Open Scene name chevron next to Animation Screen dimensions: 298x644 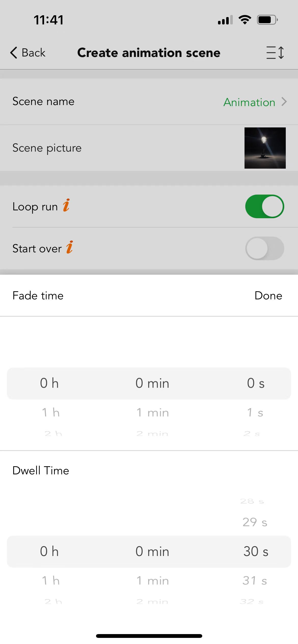pos(284,102)
